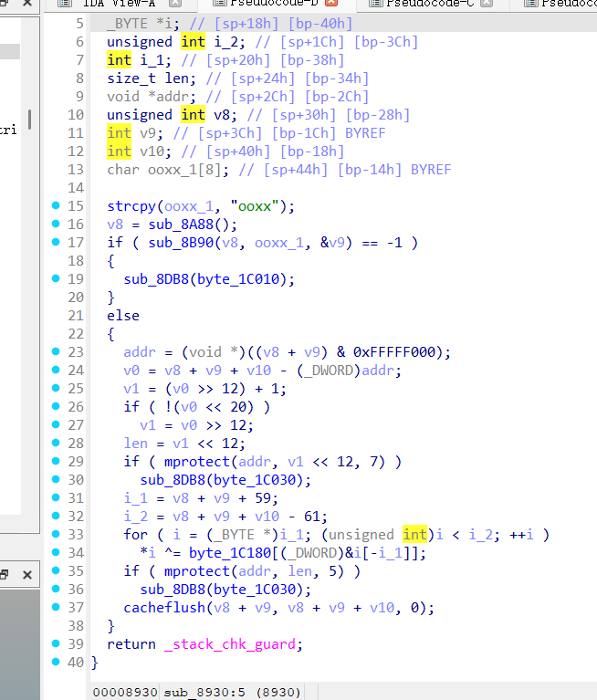Switch to the IDA View-A tab
Image resolution: width=597 pixels, height=700 pixels.
pos(120,4)
